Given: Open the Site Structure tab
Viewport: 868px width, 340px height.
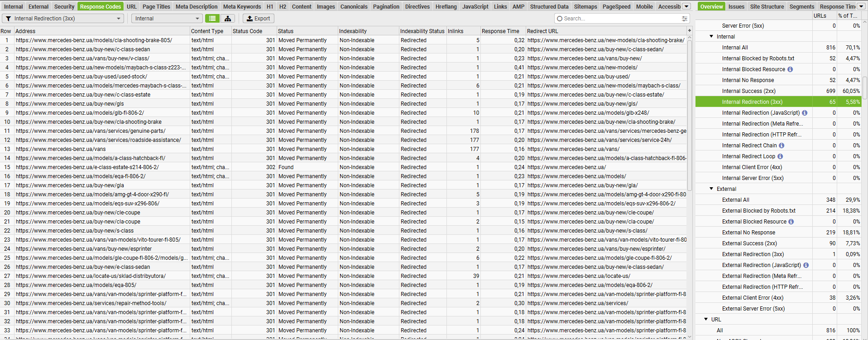Looking at the screenshot, I should pyautogui.click(x=767, y=6).
